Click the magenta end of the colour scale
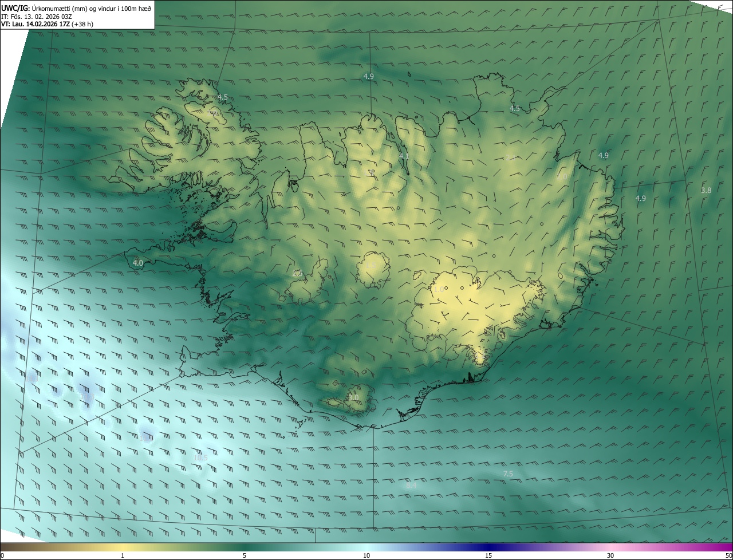The width and height of the screenshot is (733, 560). 722,547
